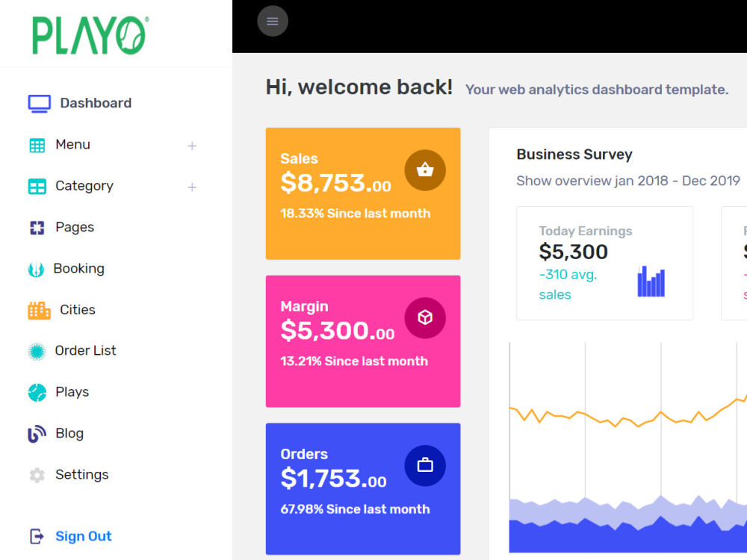
Task: Click the Today Earnings card
Action: [x=604, y=264]
